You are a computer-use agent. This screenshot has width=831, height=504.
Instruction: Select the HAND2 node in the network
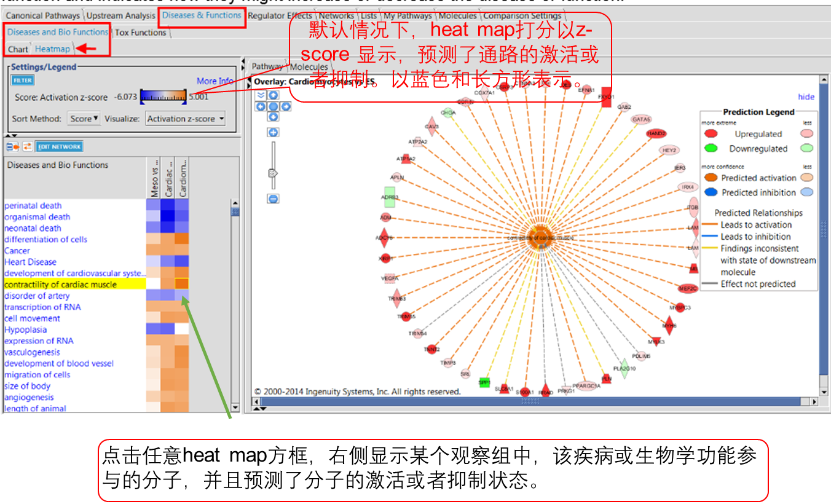(x=656, y=133)
